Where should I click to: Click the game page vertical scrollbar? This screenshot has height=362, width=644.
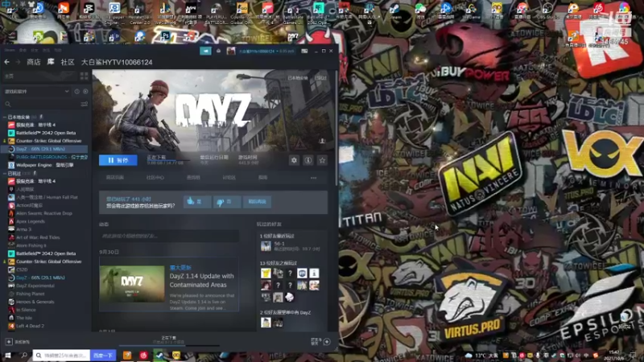tap(336, 127)
